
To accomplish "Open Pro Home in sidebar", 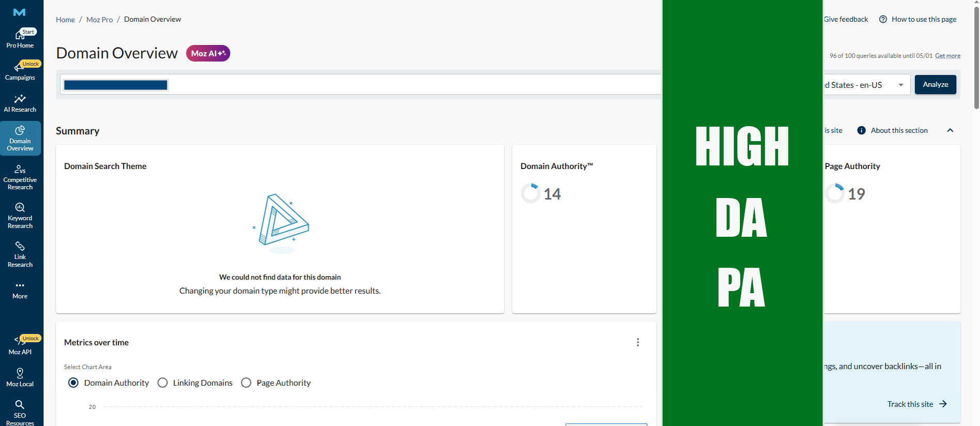I will pyautogui.click(x=20, y=39).
